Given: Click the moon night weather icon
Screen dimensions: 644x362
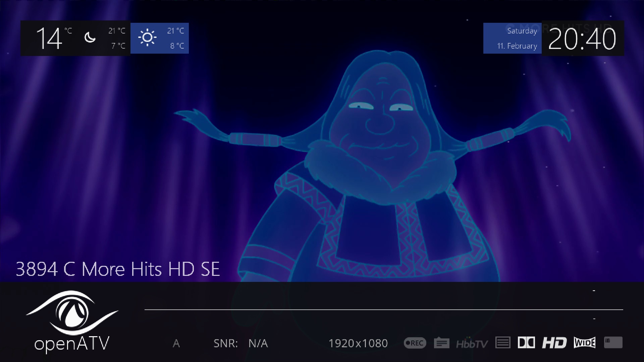Looking at the screenshot, I should pyautogui.click(x=90, y=38).
